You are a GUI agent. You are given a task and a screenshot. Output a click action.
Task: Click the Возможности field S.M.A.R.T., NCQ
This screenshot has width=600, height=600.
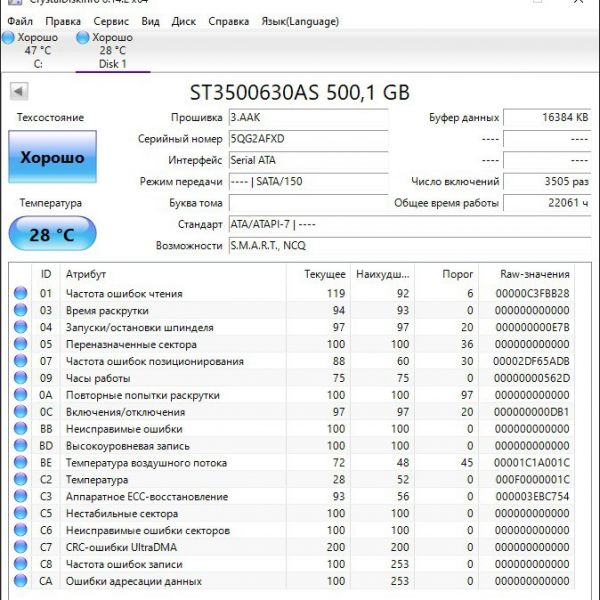[x=410, y=246]
